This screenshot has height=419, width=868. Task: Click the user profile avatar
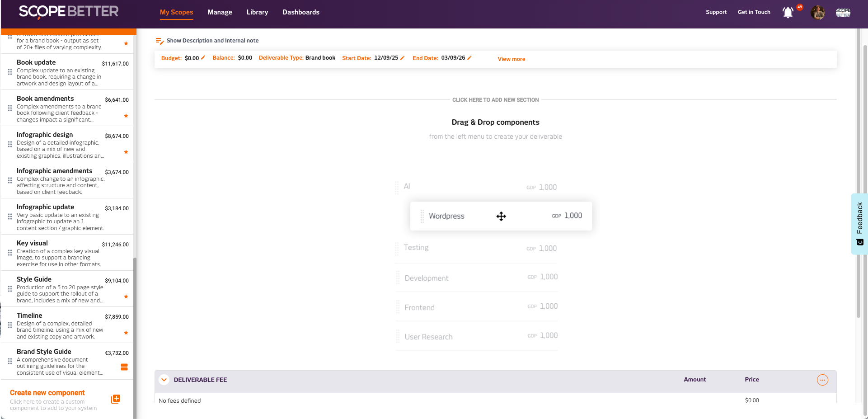(817, 13)
